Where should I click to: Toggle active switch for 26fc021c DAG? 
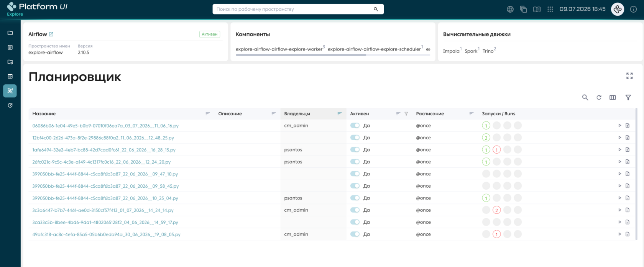355,162
